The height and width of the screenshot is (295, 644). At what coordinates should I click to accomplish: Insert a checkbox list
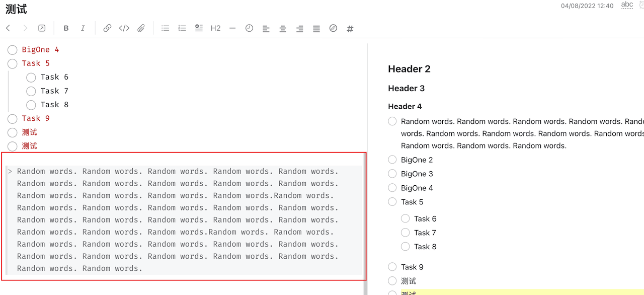coord(199,28)
